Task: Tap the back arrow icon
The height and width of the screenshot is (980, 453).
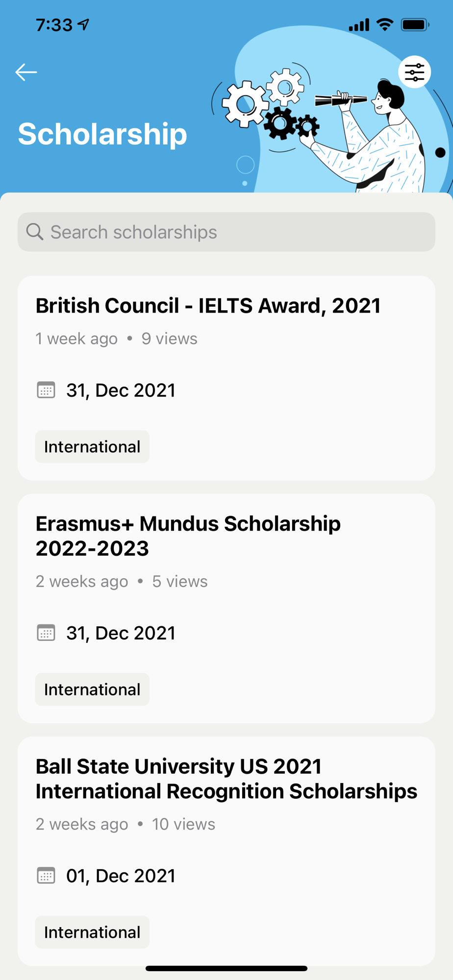Action: (x=26, y=72)
